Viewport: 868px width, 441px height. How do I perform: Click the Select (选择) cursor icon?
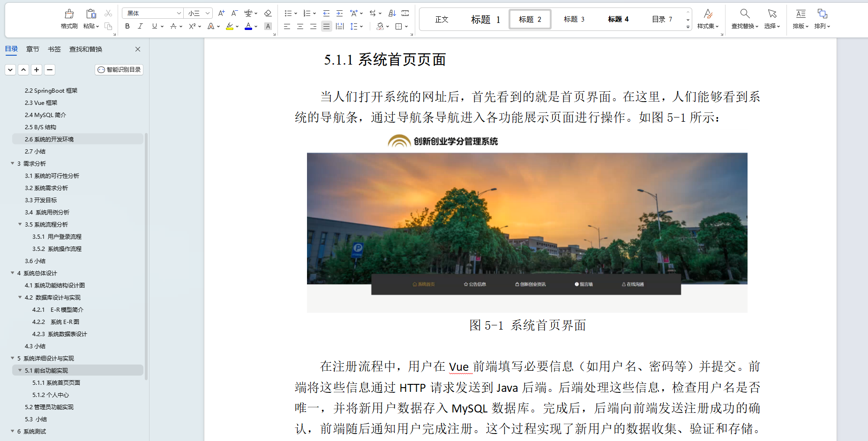click(772, 14)
